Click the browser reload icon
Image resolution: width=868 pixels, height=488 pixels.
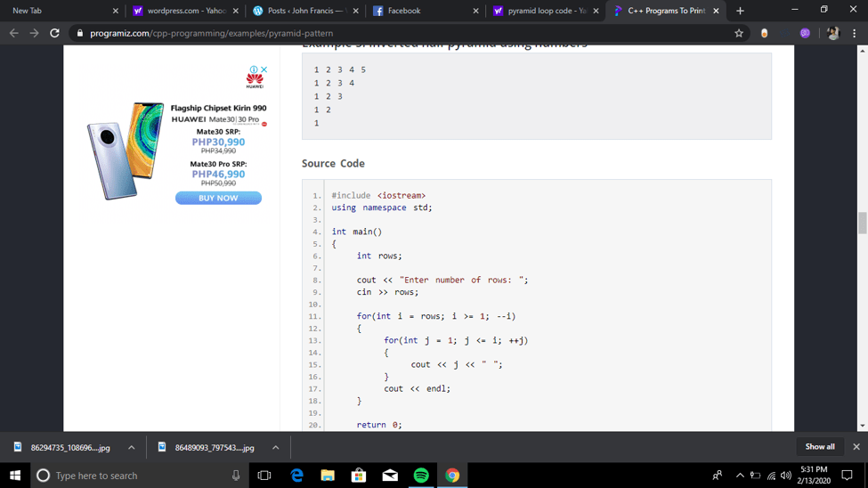(54, 33)
